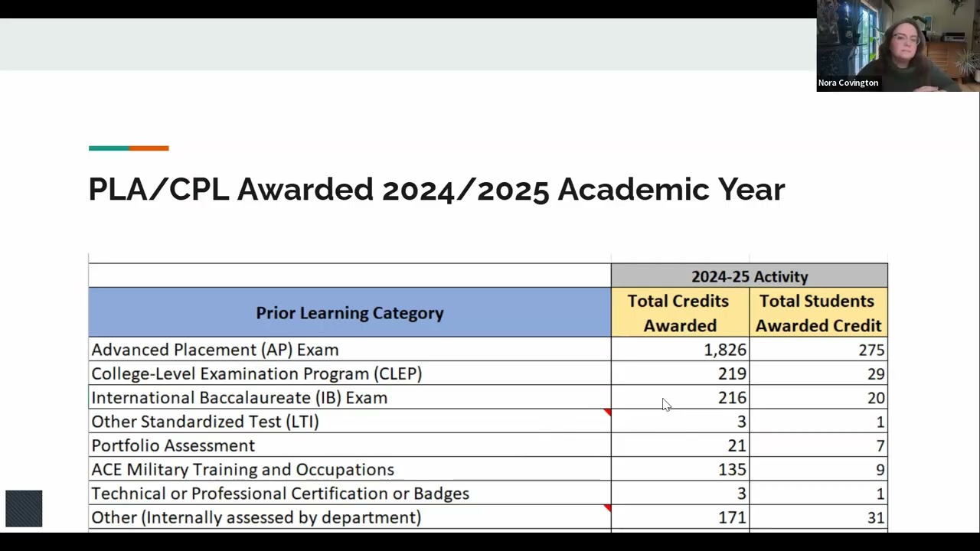Image resolution: width=980 pixels, height=551 pixels.
Task: Click the Advanced Placement (AP) Exam row label
Action: click(x=215, y=350)
